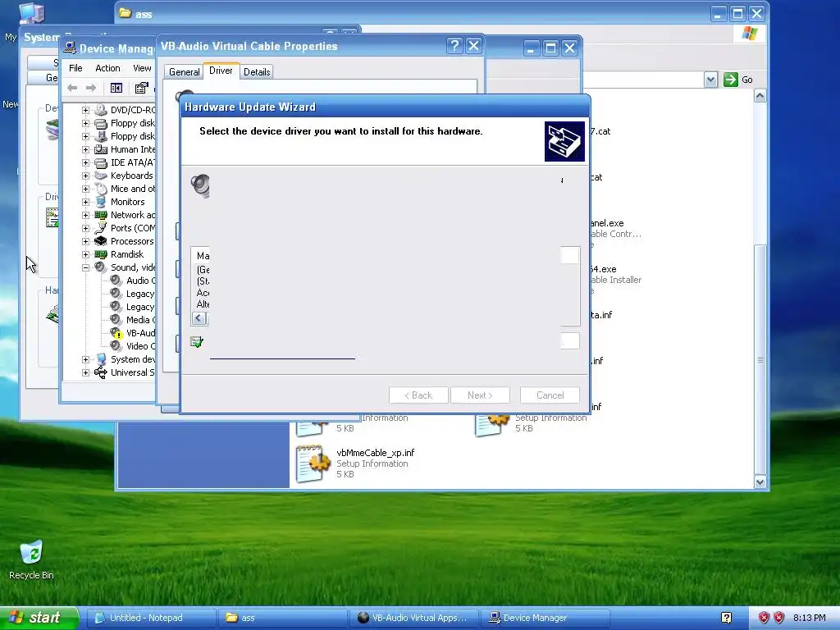Toggle the console tree toolbar icon
Viewport: 840px width, 630px height.
tap(116, 88)
